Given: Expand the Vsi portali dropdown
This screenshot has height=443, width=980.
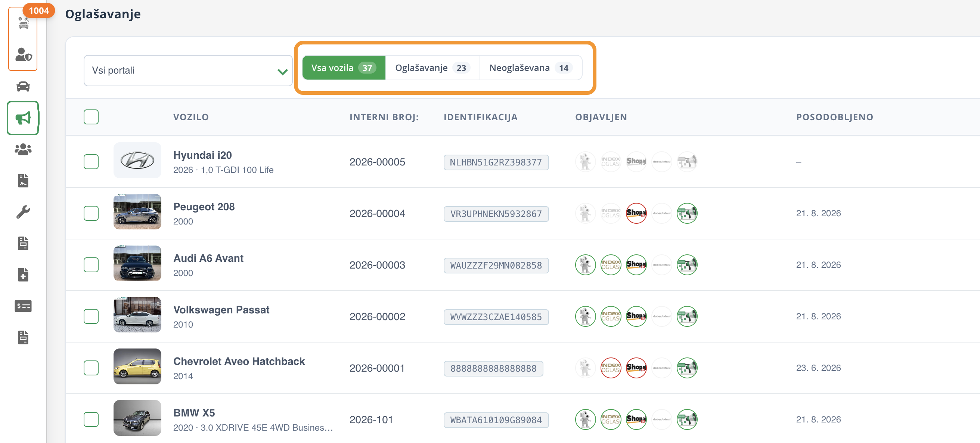Looking at the screenshot, I should point(188,70).
